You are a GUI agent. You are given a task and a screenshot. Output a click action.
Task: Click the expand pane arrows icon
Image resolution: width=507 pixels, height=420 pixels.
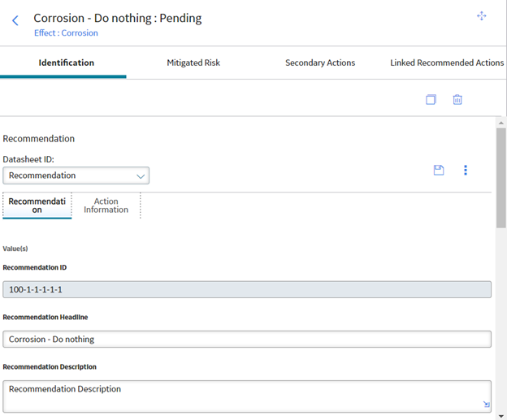click(x=482, y=16)
